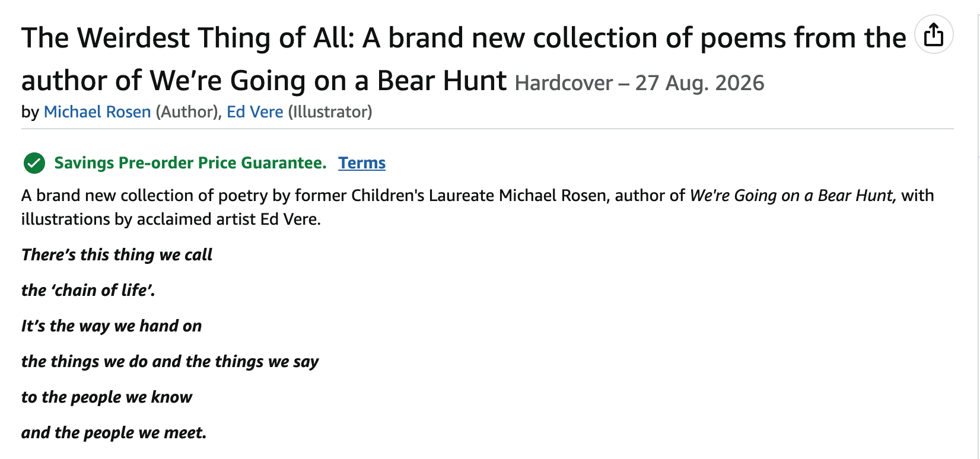The image size is (980, 459).
Task: Click 'the things we do and the things we say'
Action: [170, 362]
